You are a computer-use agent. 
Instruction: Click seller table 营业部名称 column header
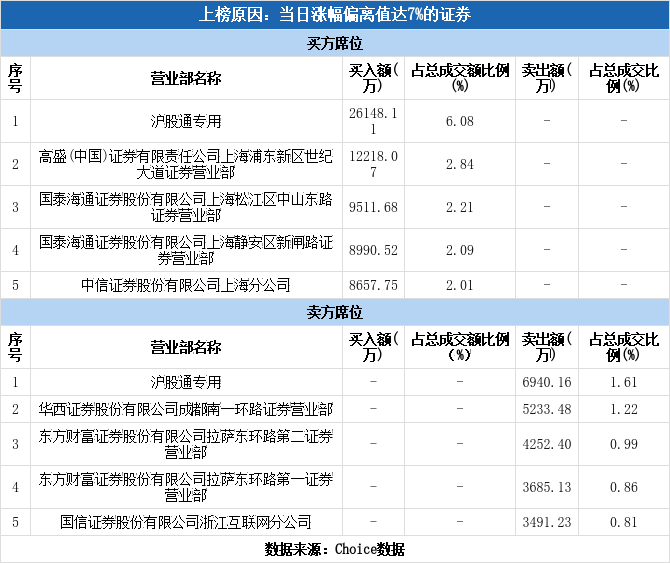(x=186, y=347)
